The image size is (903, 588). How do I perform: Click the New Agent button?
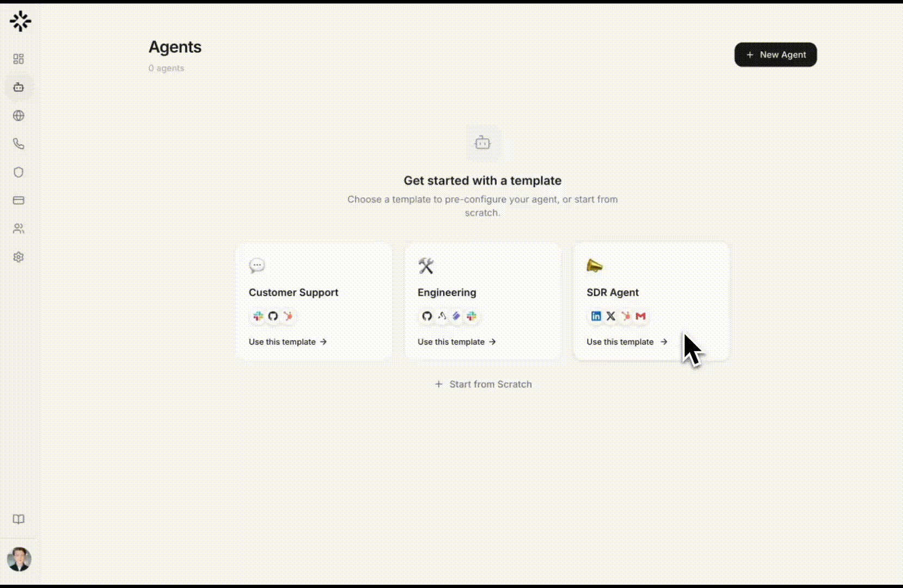[776, 55]
